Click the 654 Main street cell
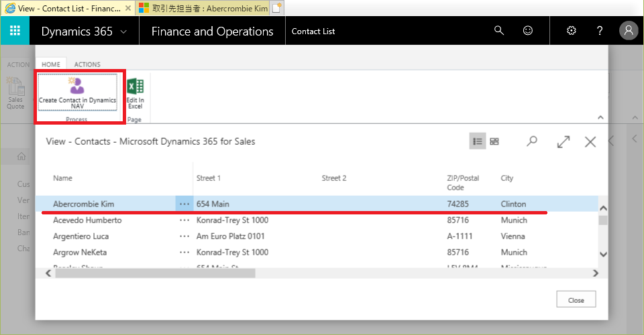The height and width of the screenshot is (335, 644). click(213, 204)
